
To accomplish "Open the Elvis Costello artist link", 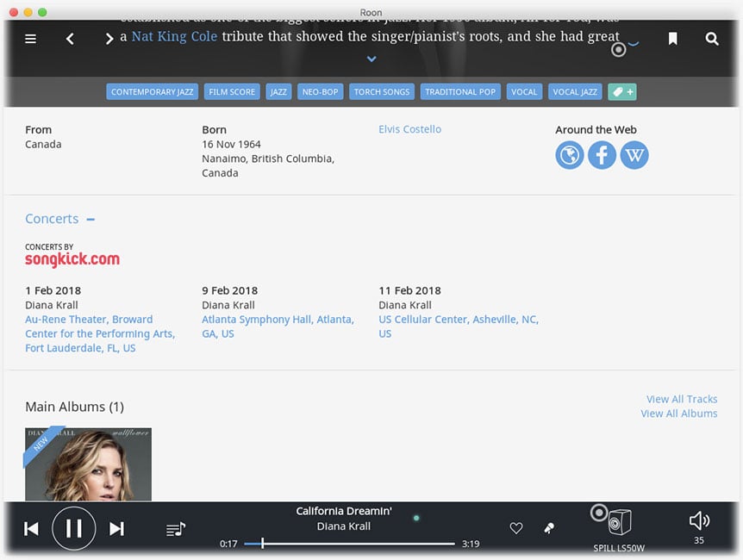I will coord(410,129).
